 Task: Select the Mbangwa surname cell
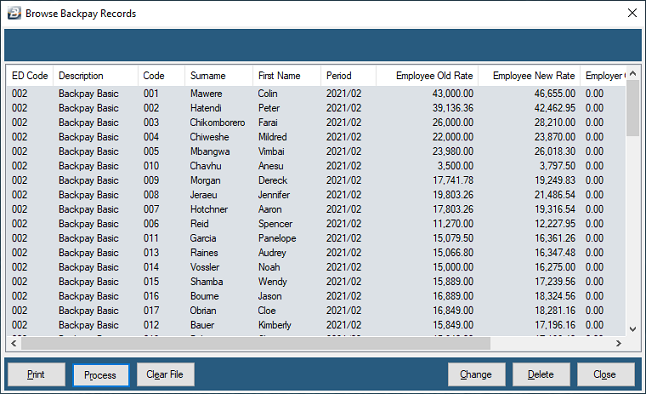[210, 151]
